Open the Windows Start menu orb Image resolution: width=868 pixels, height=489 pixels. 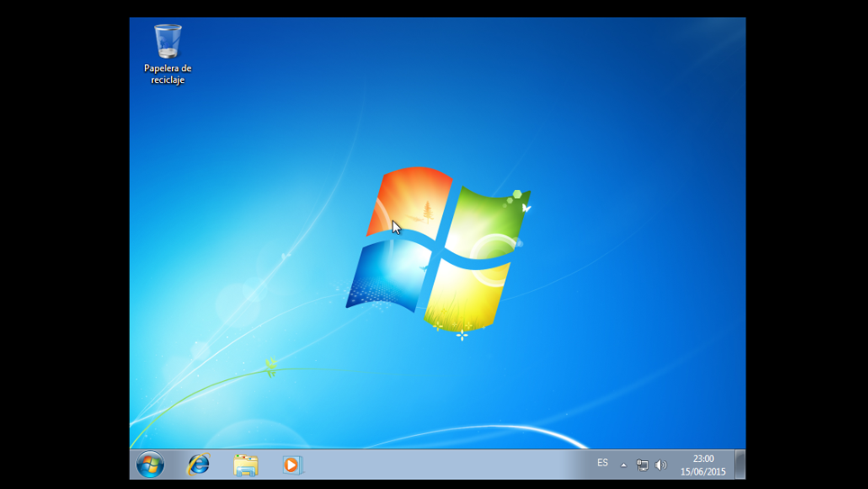[150, 464]
